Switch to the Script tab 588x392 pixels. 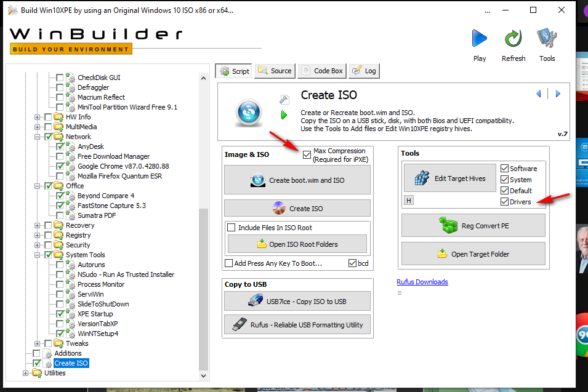click(x=233, y=71)
